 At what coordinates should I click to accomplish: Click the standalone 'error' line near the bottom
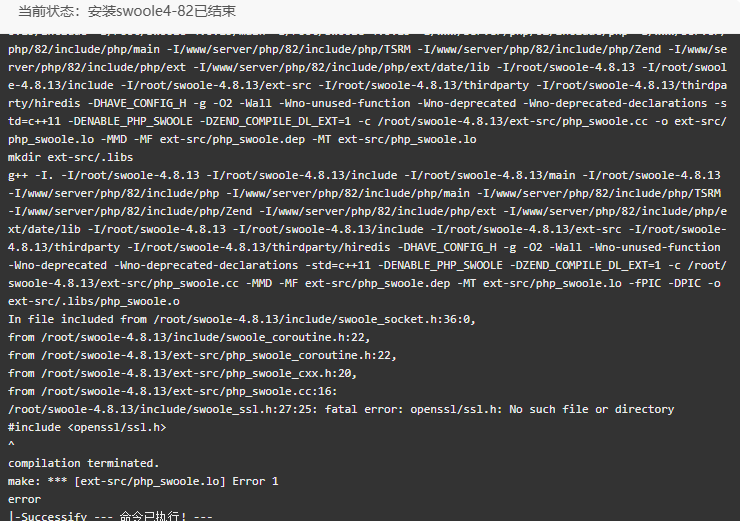(x=25, y=499)
